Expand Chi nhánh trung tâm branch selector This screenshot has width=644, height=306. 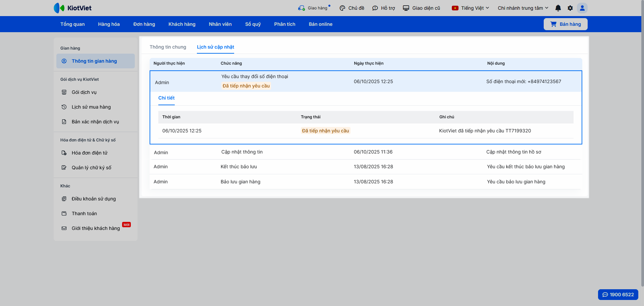tap(523, 8)
